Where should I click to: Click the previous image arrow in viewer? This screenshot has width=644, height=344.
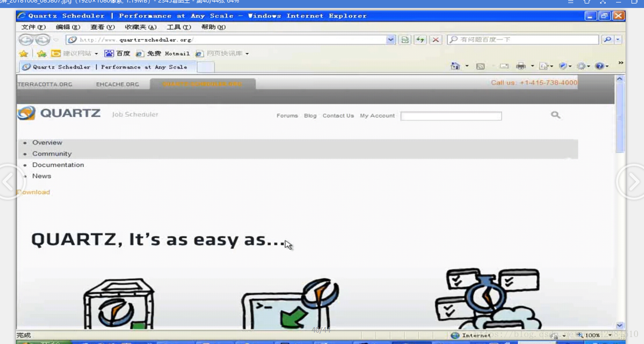pyautogui.click(x=8, y=182)
